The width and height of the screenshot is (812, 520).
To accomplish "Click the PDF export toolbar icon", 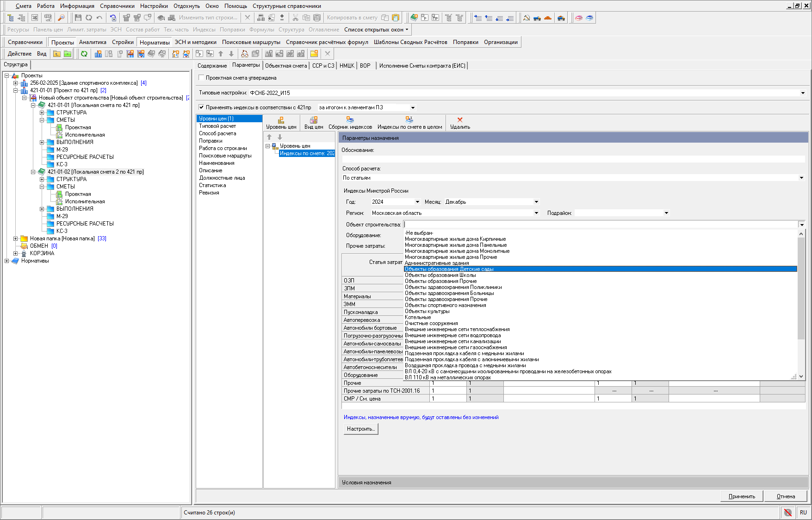I will (48, 18).
